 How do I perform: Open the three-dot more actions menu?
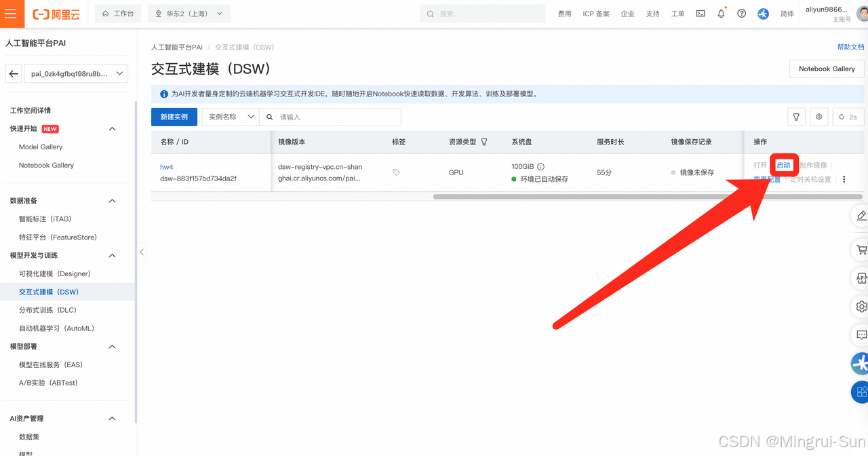(x=844, y=180)
